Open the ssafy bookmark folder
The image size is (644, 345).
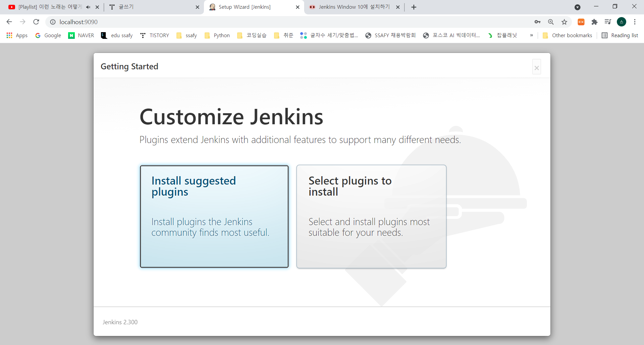[187, 35]
